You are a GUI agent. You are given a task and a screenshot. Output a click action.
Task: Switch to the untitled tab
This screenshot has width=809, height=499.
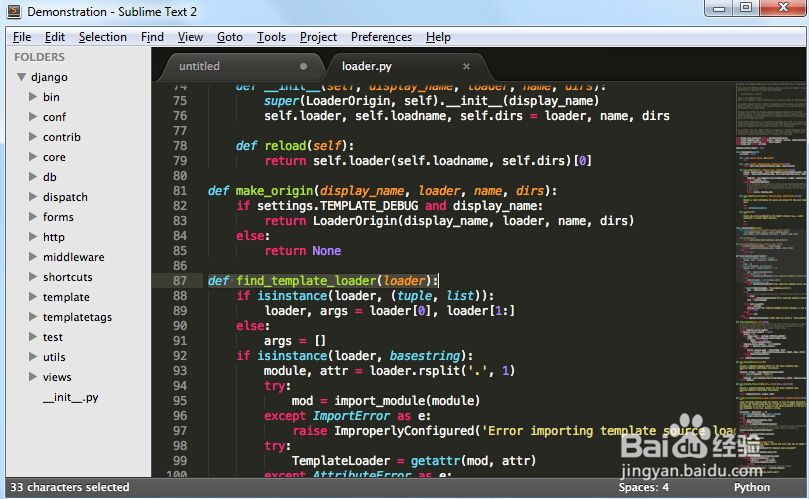click(240, 66)
